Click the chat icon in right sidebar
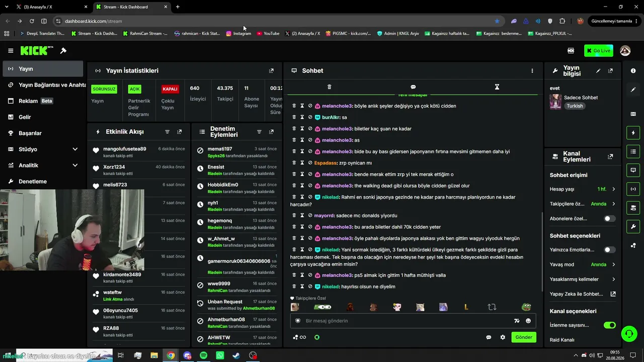Screen dimensions: 644x362 (633, 170)
